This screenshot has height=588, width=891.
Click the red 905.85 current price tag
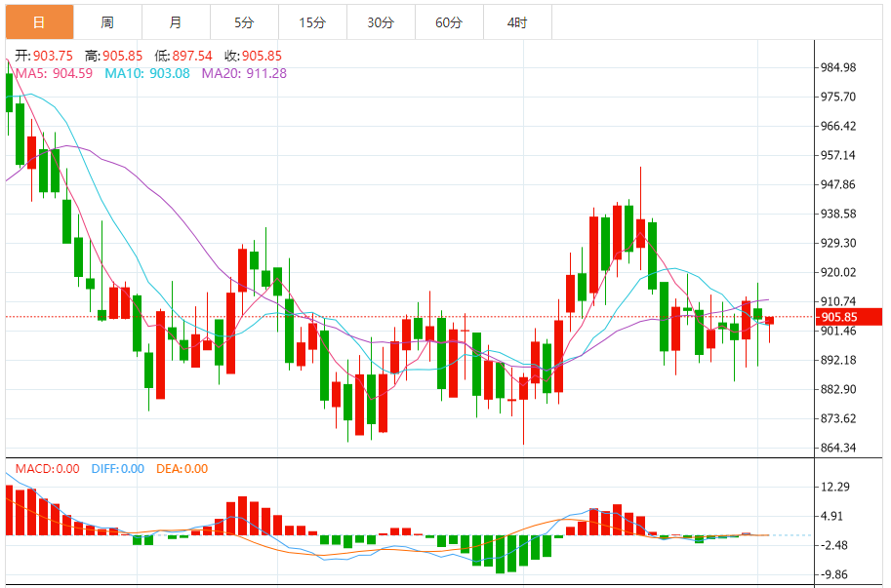click(x=849, y=317)
